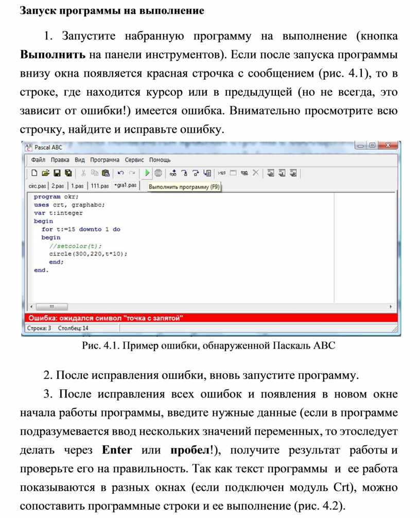Click the horizontal scrollbar thumb
Screen dimensions: 420x518
(x=52, y=307)
